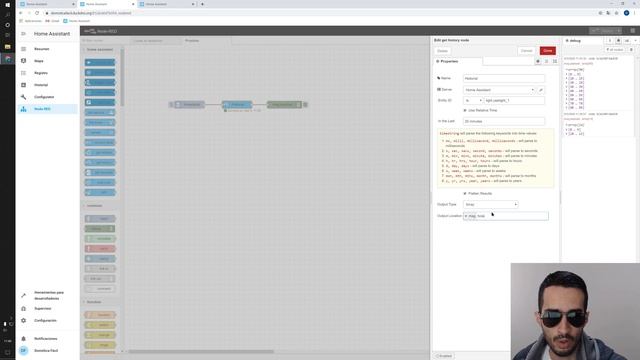Open the Server dropdown showing Home Assistant
640x360 pixels.
(499, 90)
